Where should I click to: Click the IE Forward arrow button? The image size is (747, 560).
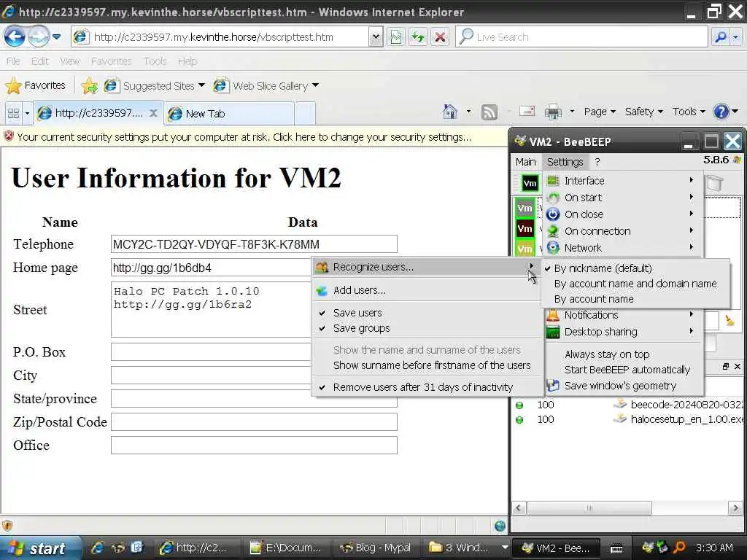pos(38,36)
